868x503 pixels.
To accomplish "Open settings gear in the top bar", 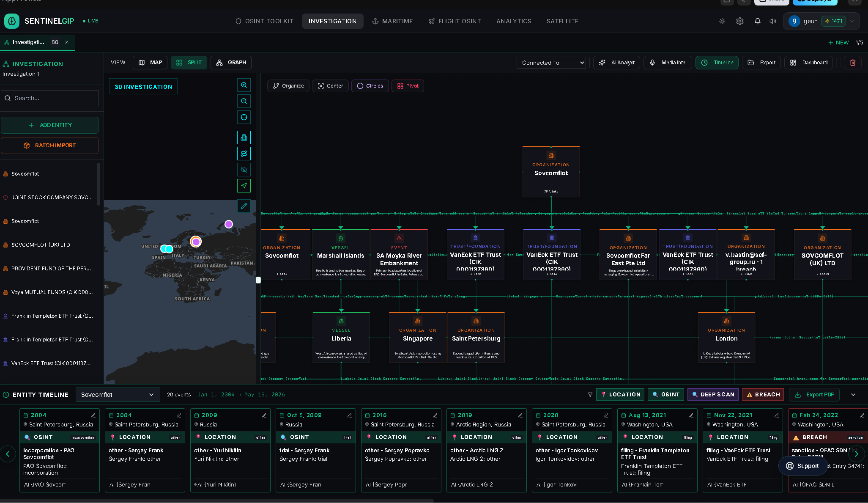I will point(740,21).
